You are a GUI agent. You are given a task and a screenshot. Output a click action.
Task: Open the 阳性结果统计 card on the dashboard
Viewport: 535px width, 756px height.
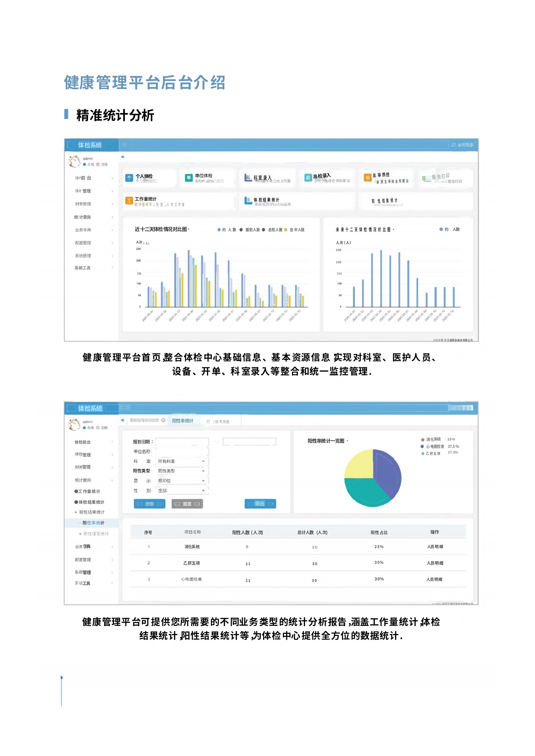(416, 201)
